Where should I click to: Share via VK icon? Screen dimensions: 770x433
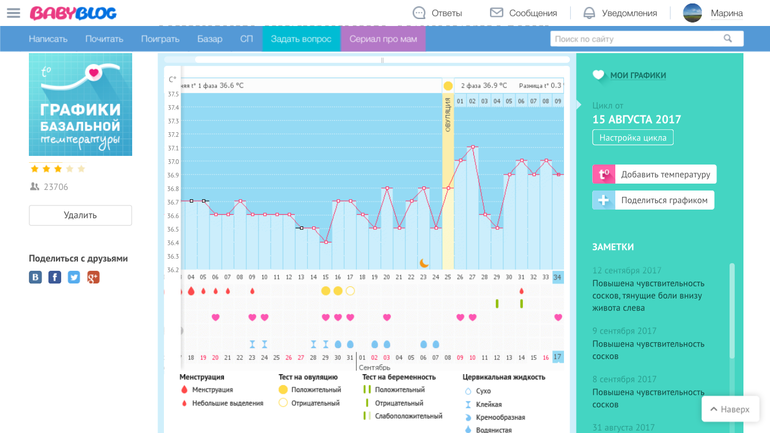[x=36, y=277]
